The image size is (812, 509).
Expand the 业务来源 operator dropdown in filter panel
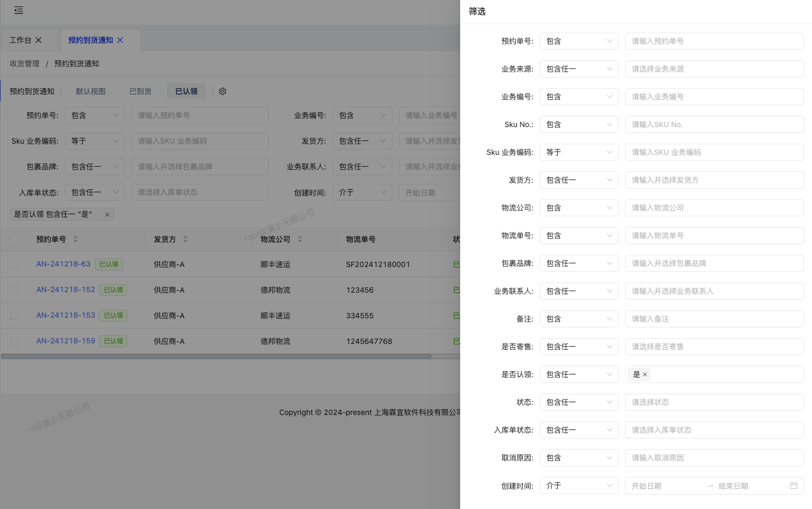(579, 69)
